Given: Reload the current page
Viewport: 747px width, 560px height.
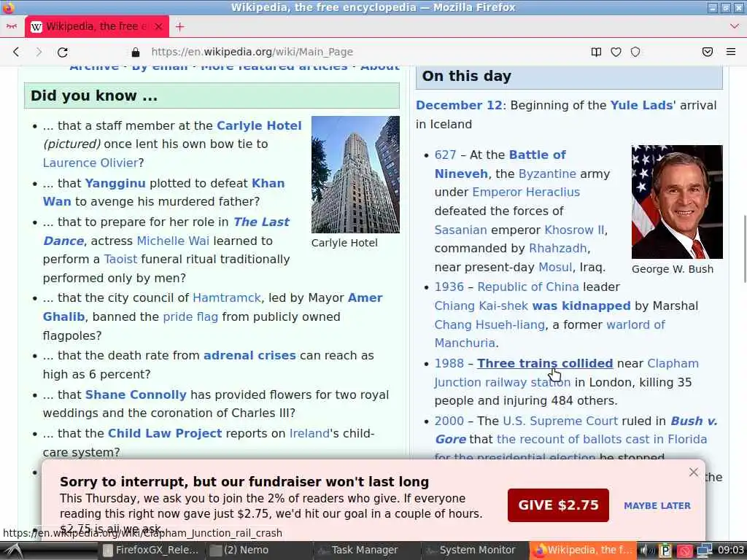Looking at the screenshot, I should tap(63, 52).
